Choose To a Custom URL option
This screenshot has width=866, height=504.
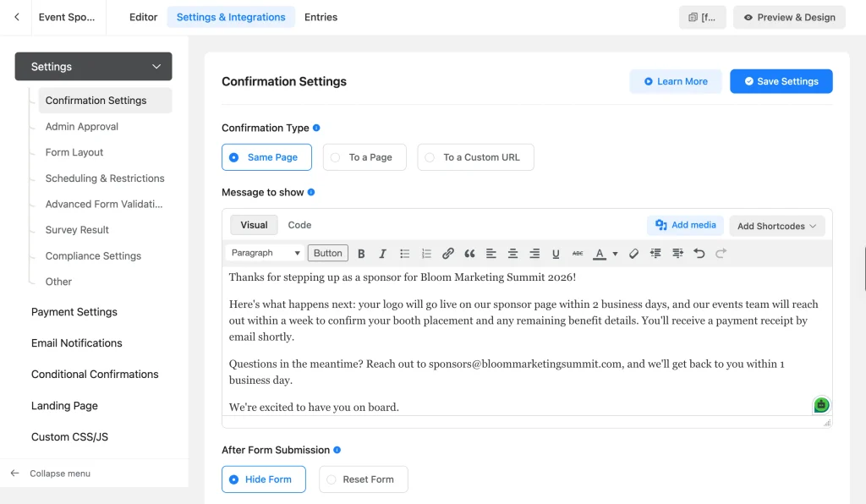coord(475,157)
